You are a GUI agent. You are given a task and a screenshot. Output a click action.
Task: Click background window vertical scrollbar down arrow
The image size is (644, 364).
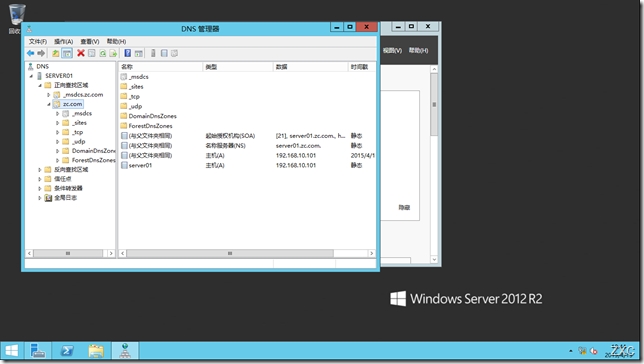tap(434, 259)
